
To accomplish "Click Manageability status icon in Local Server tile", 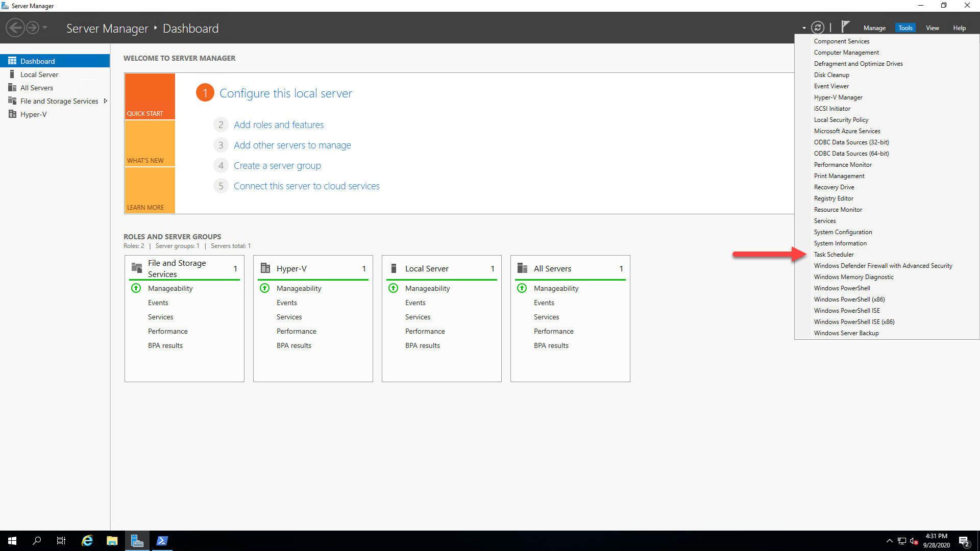I will tap(394, 288).
